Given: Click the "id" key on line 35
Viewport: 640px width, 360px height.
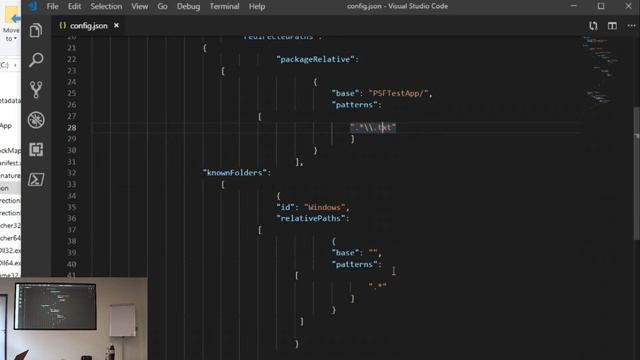Looking at the screenshot, I should point(285,207).
